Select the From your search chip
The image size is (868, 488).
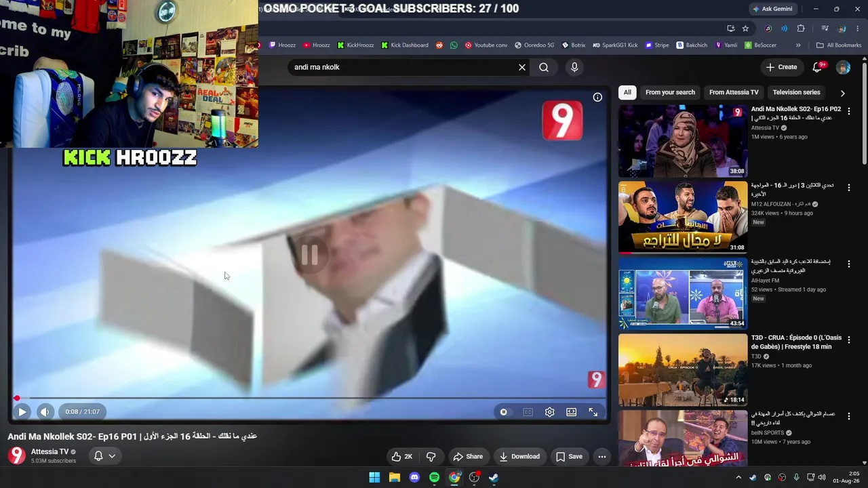pyautogui.click(x=670, y=92)
